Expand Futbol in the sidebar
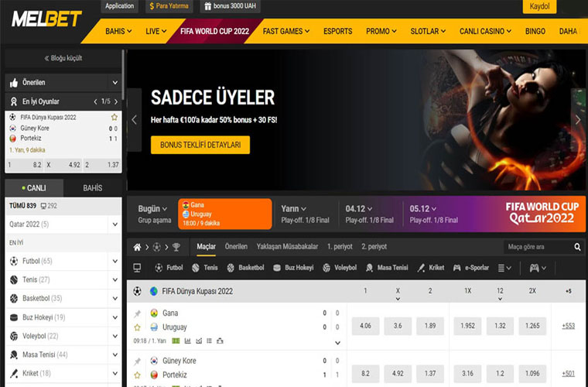The image size is (588, 387). coord(115,262)
